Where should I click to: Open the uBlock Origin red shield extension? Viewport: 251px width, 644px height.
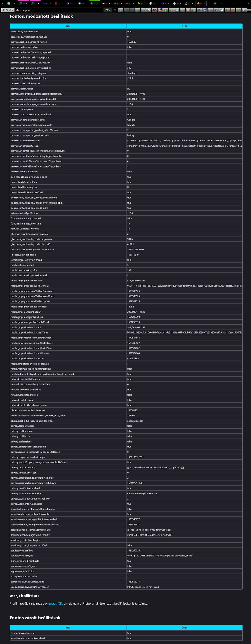(154, 10)
